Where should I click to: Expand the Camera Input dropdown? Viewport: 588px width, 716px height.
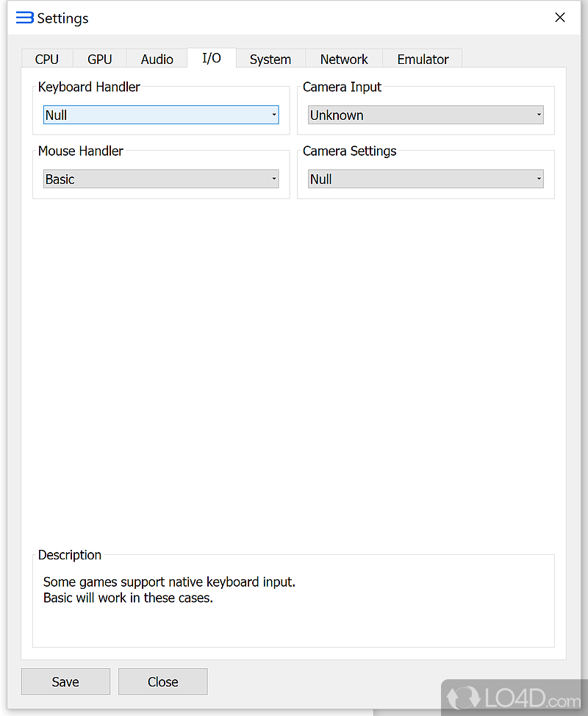tap(426, 115)
